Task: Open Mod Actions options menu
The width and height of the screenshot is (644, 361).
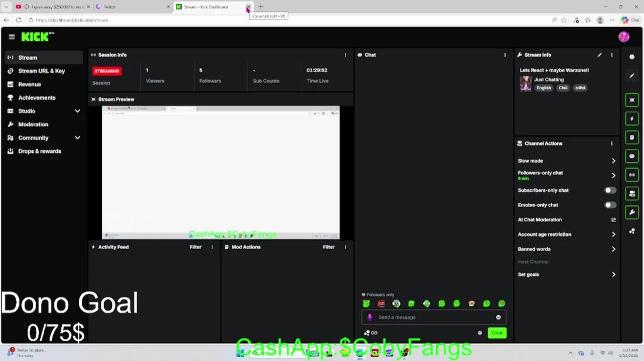Action: pos(345,247)
